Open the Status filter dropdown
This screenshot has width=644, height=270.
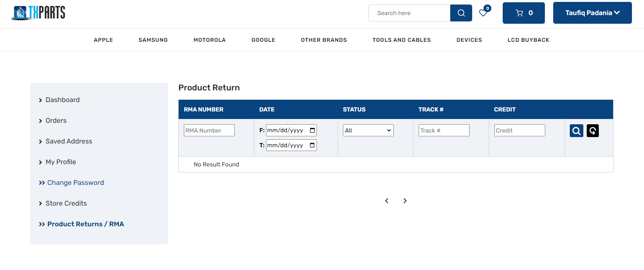tap(368, 131)
